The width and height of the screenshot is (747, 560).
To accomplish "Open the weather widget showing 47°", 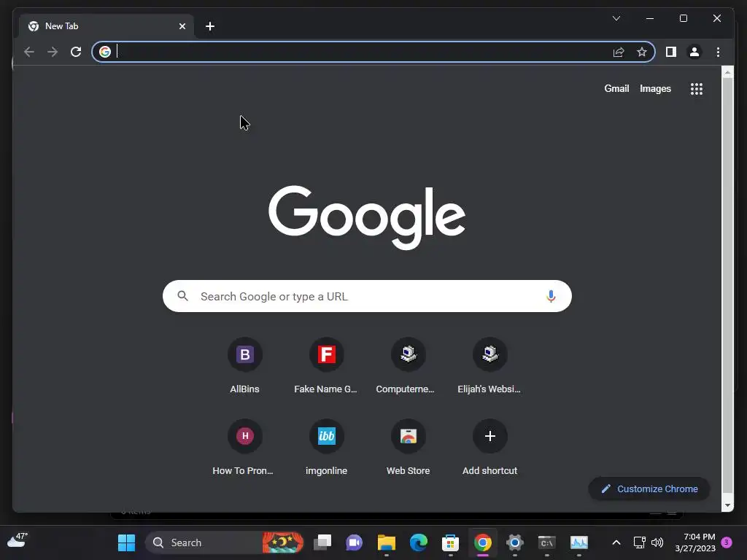I will tap(18, 540).
